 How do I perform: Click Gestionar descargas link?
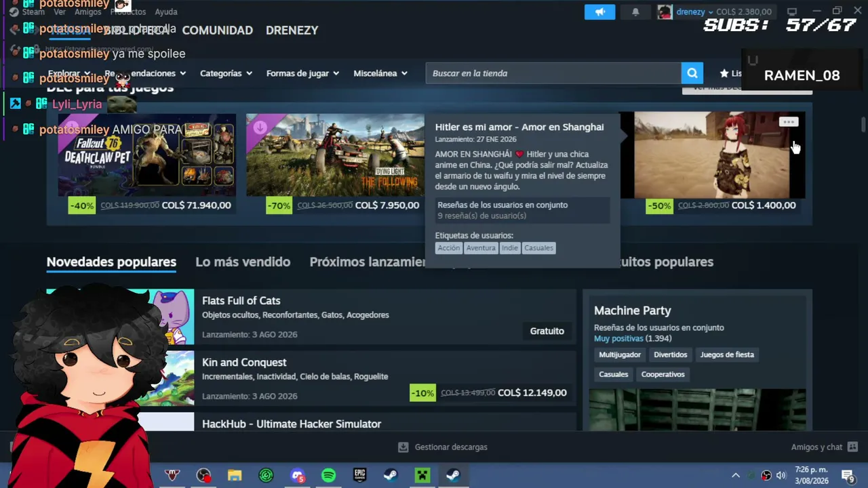click(451, 447)
